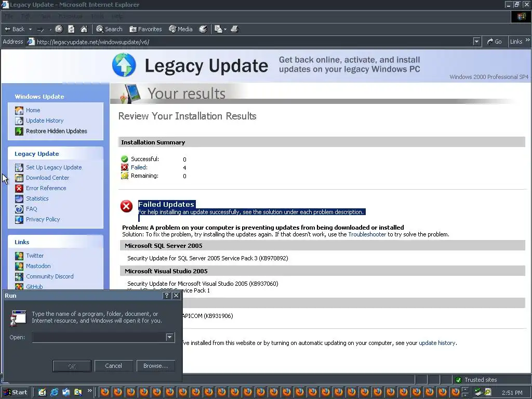Click the Run dialog help question button
532x399 pixels.
[x=166, y=296]
